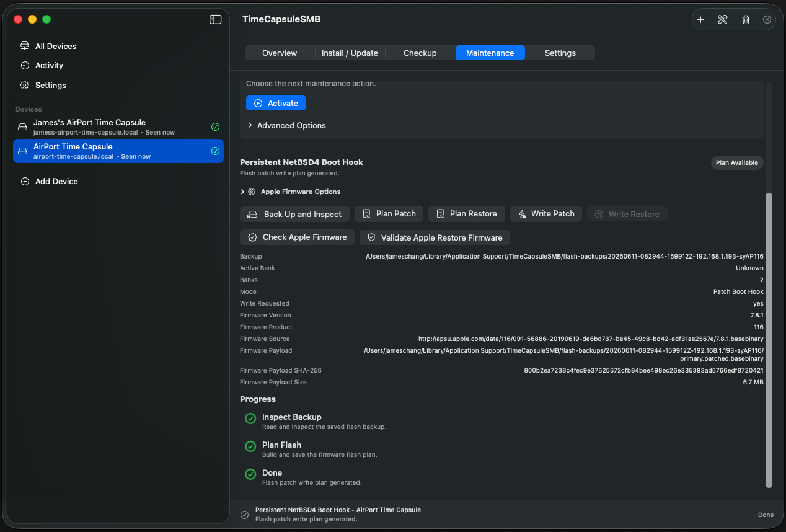Click the Firmware Product value 116
The image size is (786, 532).
[759, 327]
